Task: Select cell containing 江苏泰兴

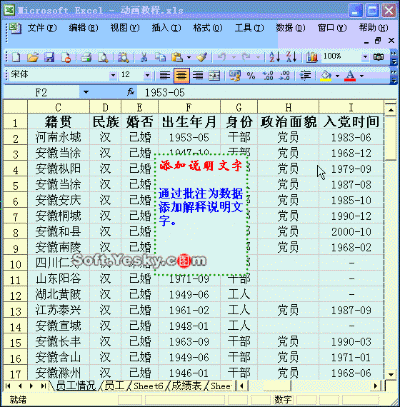Action: point(58,311)
